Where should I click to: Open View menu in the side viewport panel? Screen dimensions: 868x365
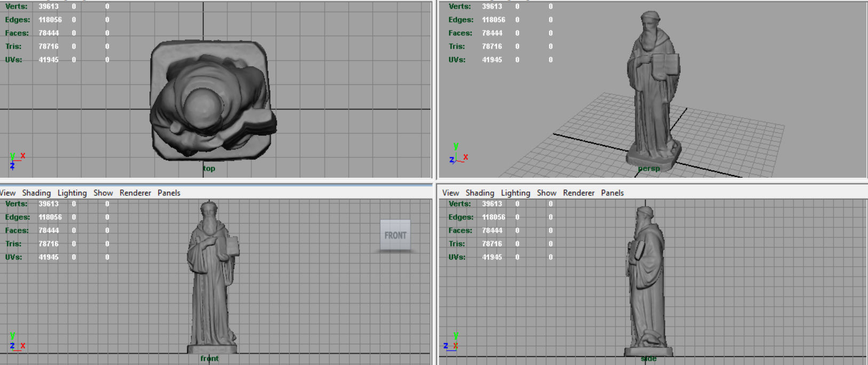tap(450, 193)
